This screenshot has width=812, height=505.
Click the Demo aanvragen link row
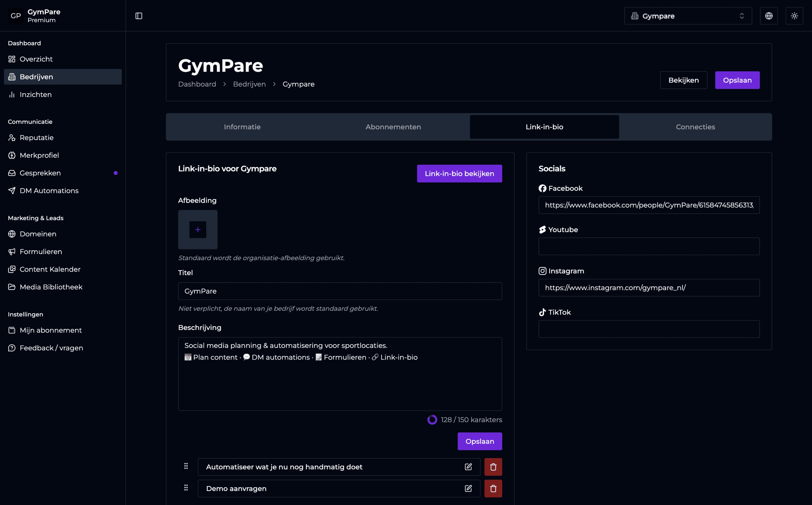pyautogui.click(x=339, y=489)
